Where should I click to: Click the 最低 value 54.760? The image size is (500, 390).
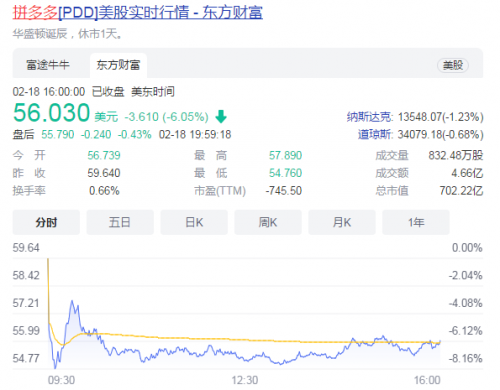click(286, 173)
